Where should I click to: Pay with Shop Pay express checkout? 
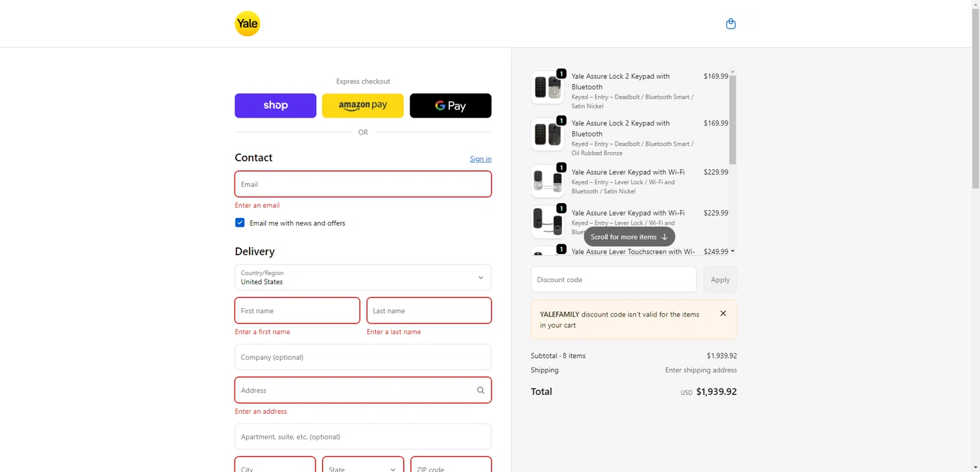click(x=275, y=106)
